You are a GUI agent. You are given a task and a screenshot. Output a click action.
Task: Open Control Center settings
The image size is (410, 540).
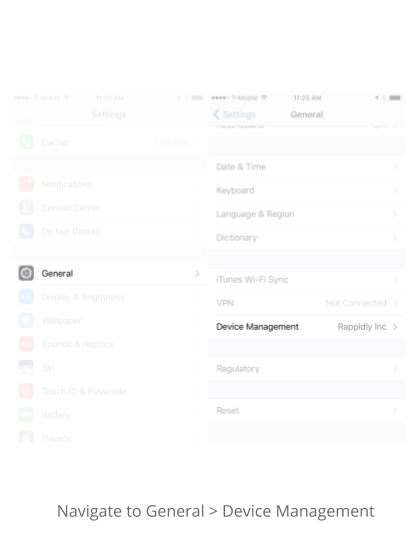(109, 208)
